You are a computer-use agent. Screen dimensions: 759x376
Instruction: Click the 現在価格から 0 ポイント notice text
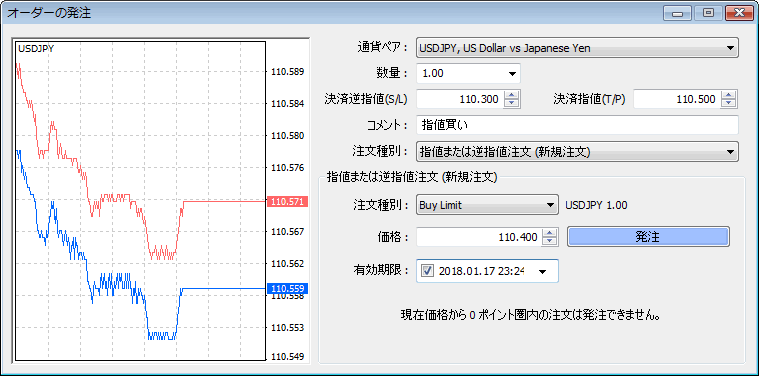[x=531, y=316]
